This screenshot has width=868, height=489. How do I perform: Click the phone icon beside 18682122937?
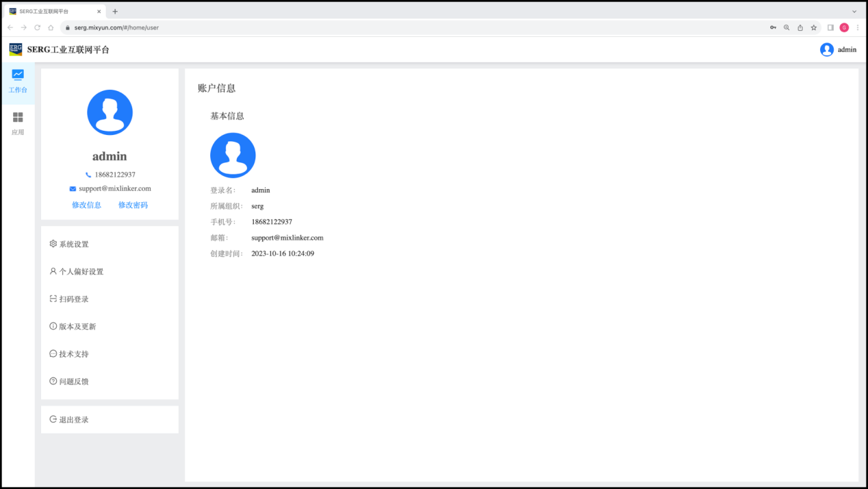(88, 175)
